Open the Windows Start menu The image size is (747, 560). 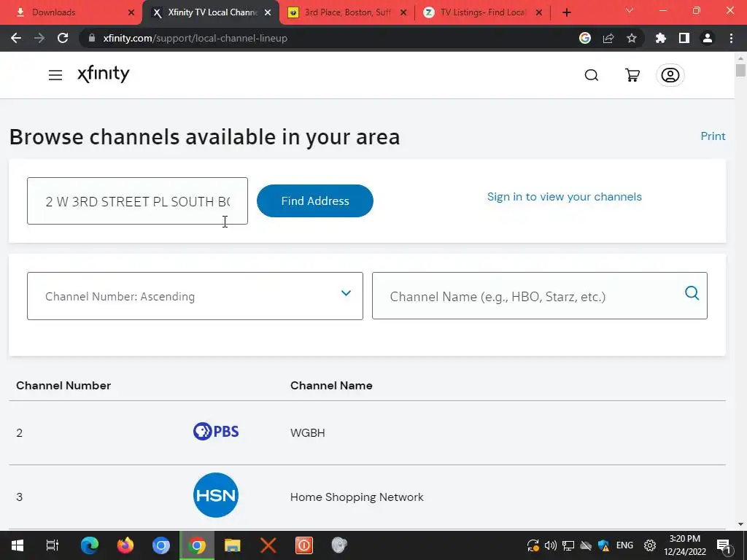pos(18,545)
